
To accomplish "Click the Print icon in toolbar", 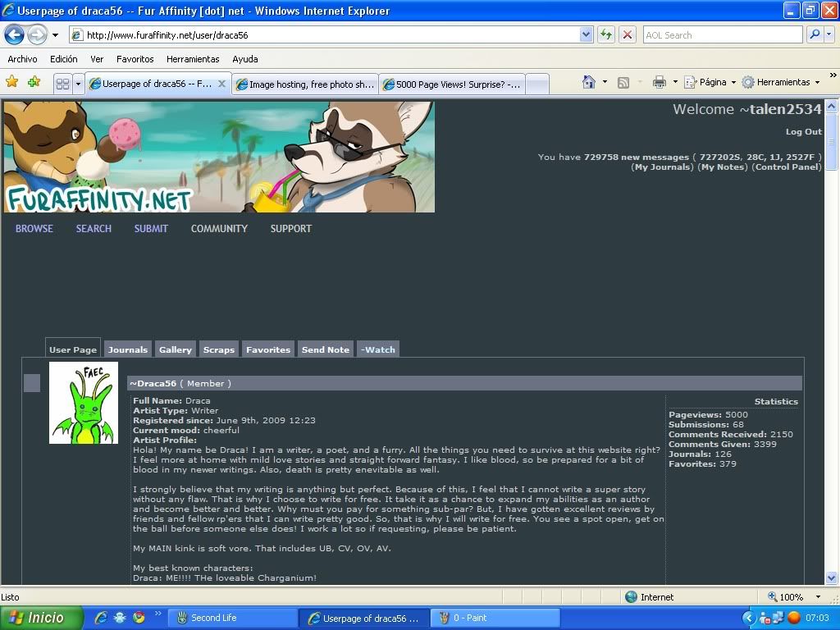I will point(659,82).
